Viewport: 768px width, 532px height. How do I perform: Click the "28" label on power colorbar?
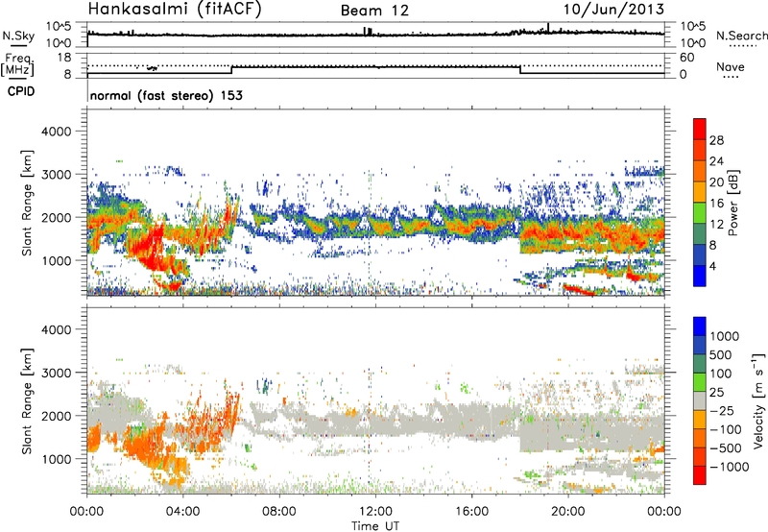(716, 140)
